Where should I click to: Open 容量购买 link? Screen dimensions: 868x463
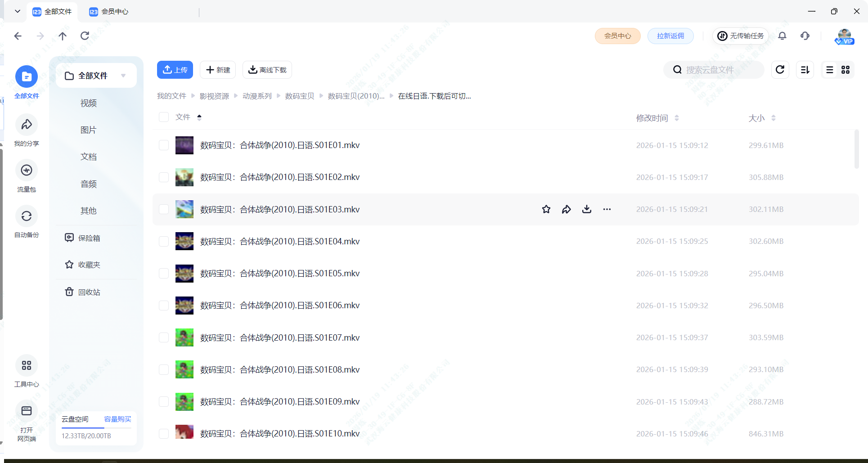[x=117, y=419]
